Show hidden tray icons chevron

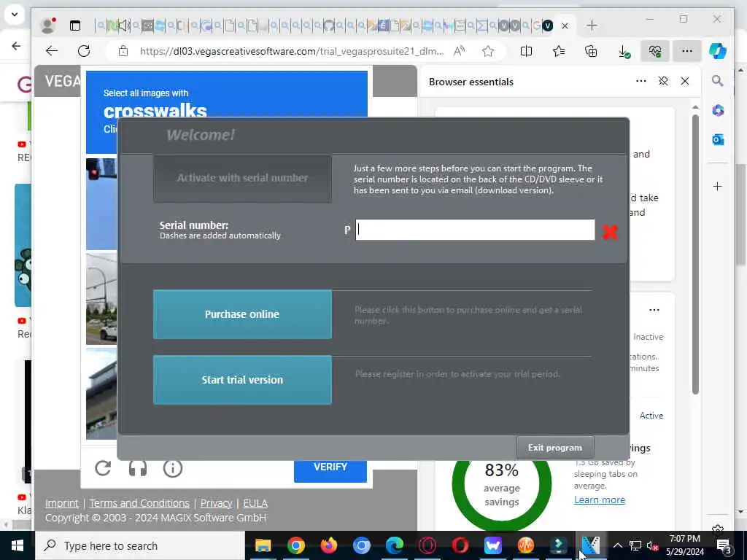pyautogui.click(x=617, y=545)
